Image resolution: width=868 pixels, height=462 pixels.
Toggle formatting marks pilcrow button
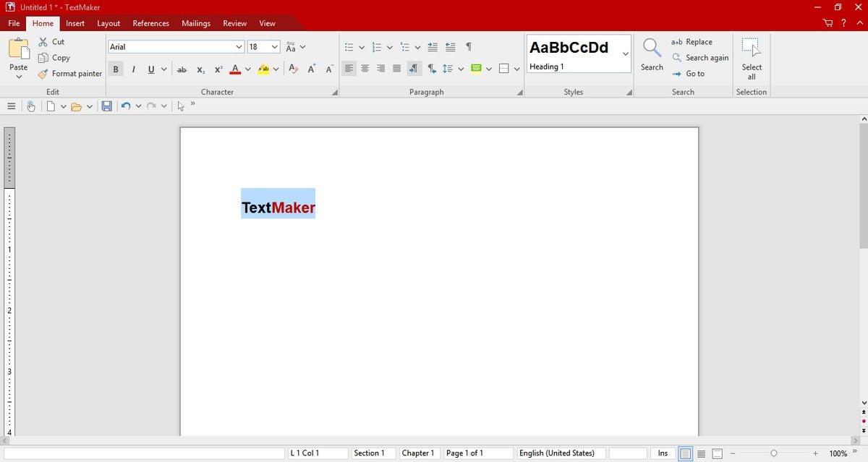469,47
